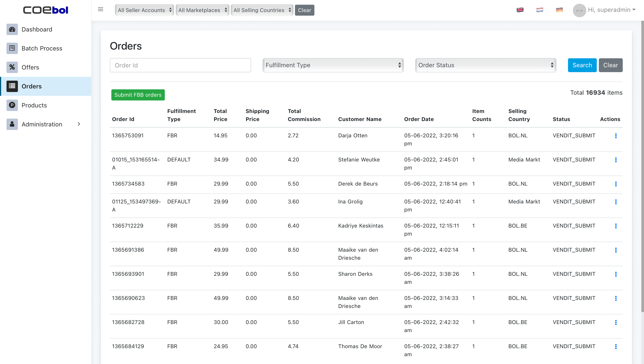
Task: Click the Customer Name column header
Action: [x=360, y=119]
